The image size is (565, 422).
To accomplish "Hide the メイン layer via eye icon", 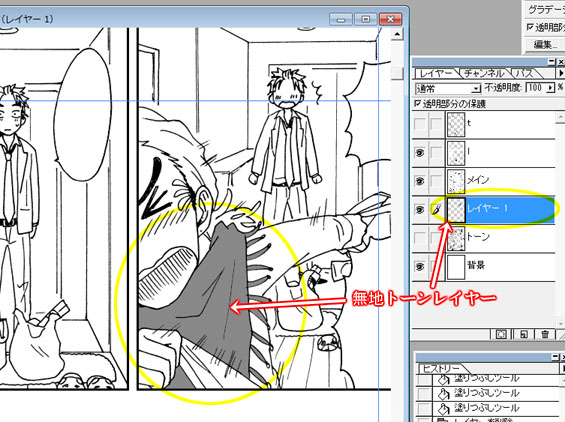I will (x=420, y=181).
